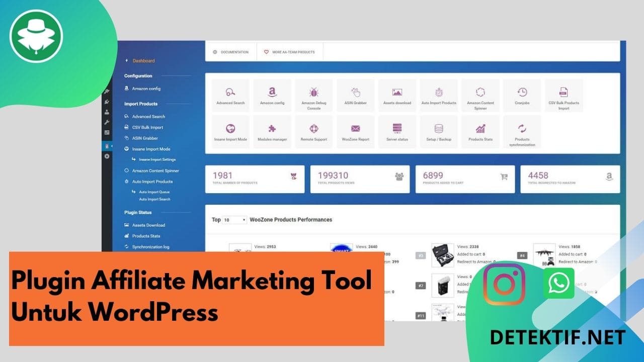
Task: Click the detective hat logo
Action: [36, 36]
